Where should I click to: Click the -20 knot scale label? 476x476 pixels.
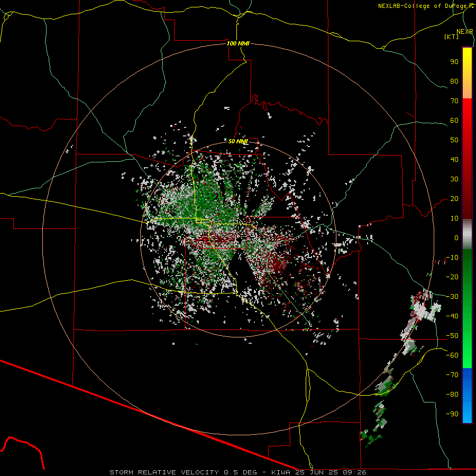pos(452,277)
